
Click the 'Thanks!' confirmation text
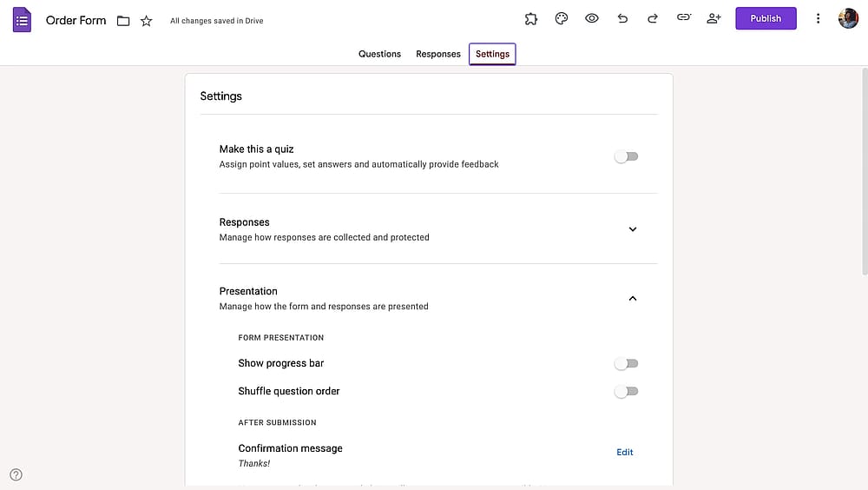click(x=254, y=463)
